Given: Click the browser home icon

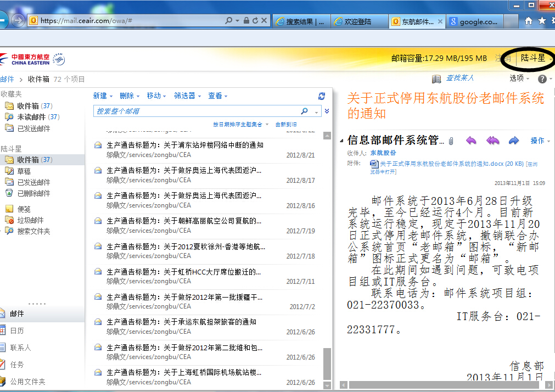Looking at the screenshot, I should 529,21.
